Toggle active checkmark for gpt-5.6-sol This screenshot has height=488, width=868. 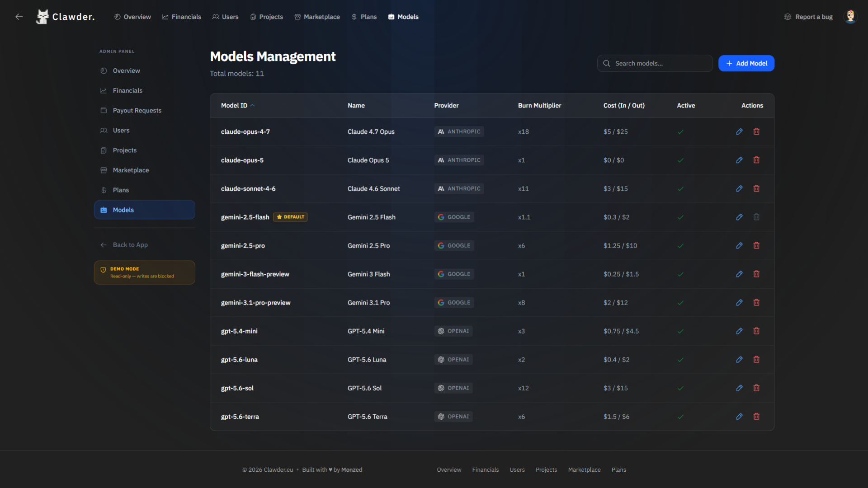click(680, 388)
